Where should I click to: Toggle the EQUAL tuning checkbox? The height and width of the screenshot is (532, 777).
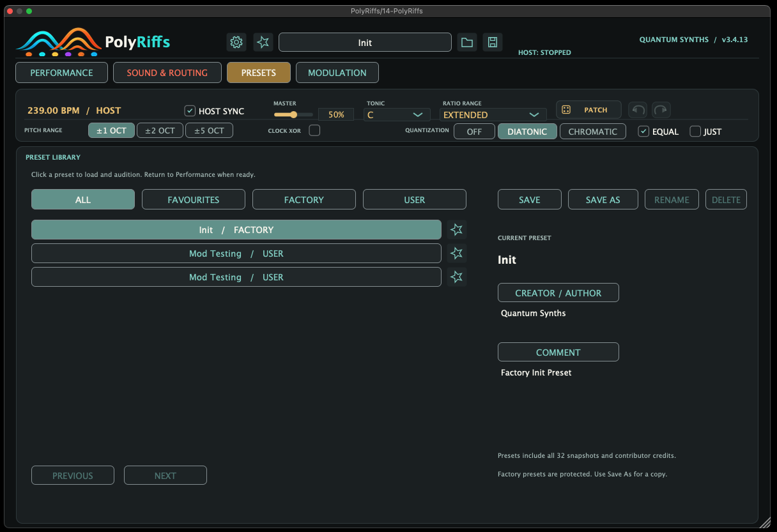[643, 132]
